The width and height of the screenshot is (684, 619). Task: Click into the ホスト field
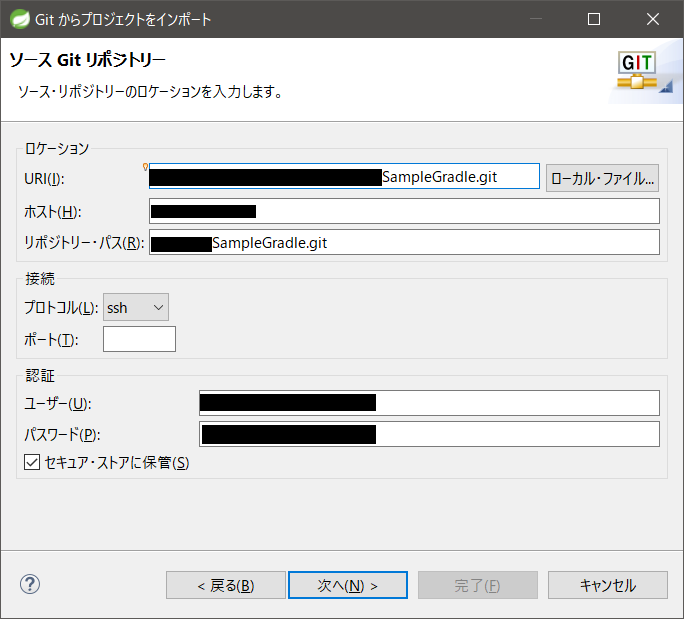click(404, 211)
